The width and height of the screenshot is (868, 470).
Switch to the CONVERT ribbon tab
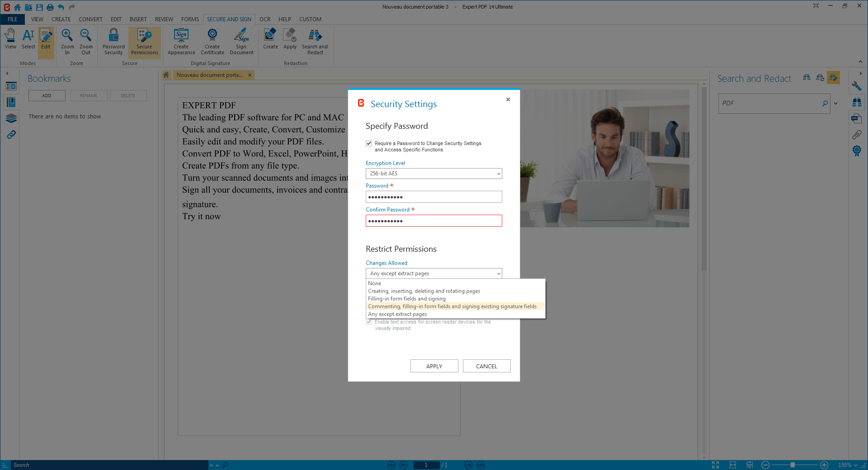click(x=90, y=19)
